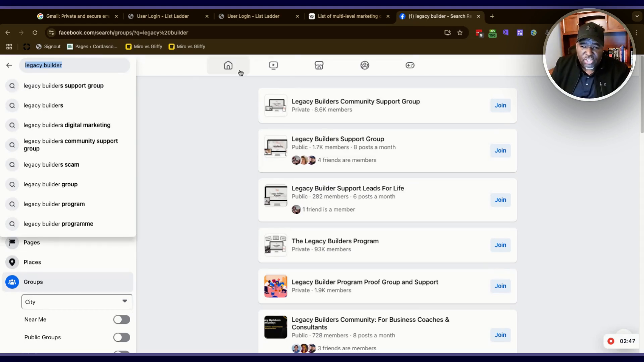Select the Places search filter

coord(68,262)
